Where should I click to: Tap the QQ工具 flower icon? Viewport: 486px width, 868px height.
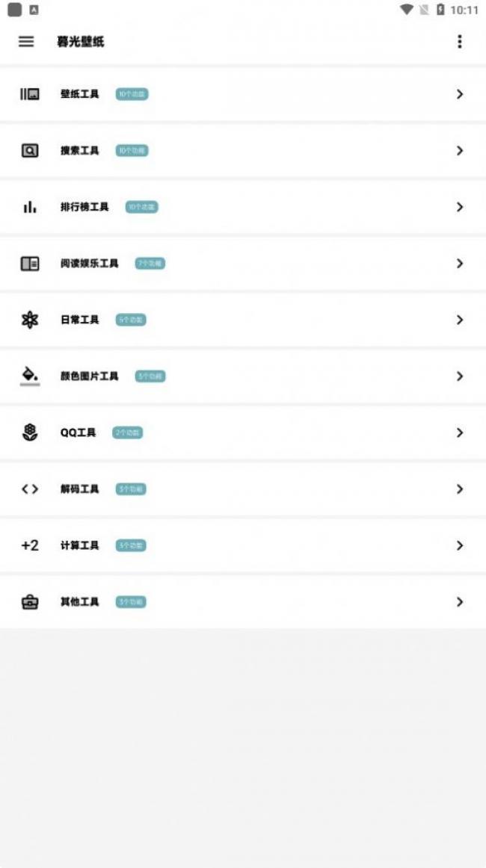(x=30, y=433)
